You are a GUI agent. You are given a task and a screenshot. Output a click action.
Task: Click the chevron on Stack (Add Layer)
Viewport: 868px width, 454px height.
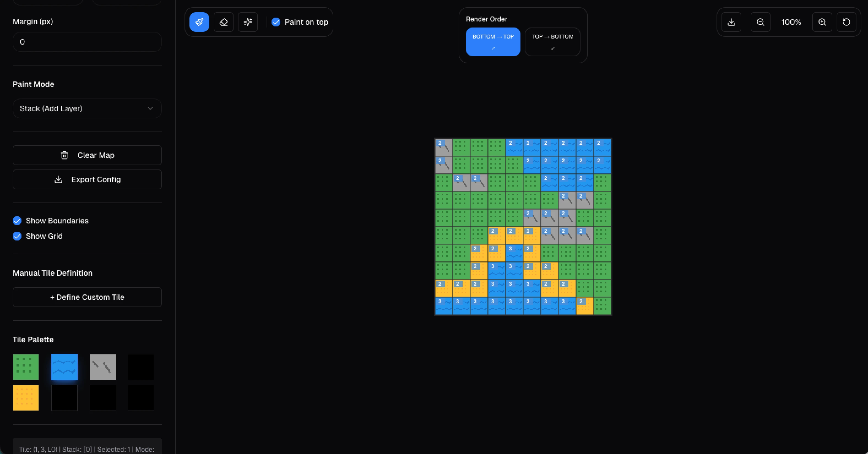pyautogui.click(x=150, y=108)
